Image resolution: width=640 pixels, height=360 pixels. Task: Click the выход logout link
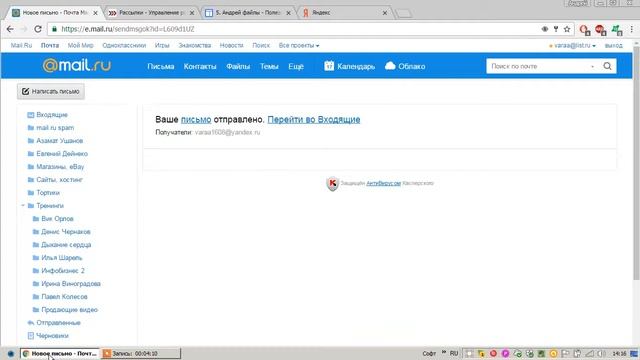click(x=613, y=45)
